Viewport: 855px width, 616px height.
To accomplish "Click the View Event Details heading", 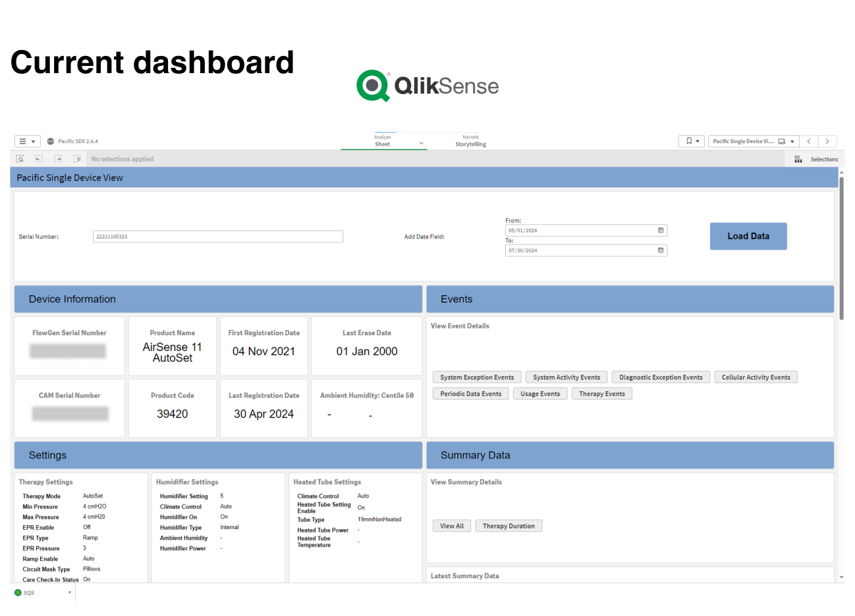I will tap(460, 325).
